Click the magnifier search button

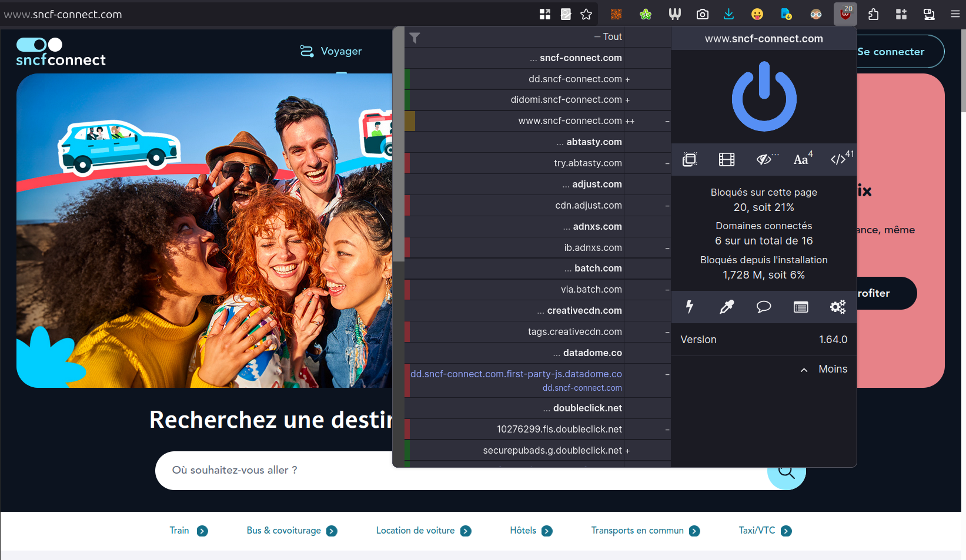click(x=786, y=472)
